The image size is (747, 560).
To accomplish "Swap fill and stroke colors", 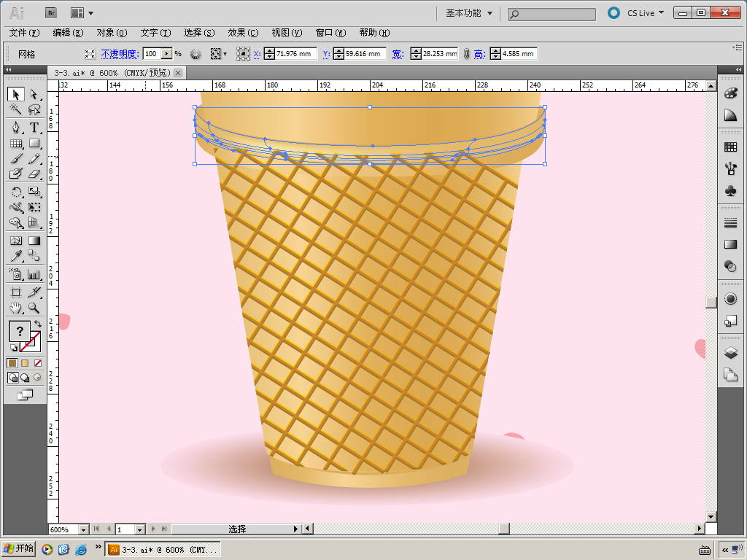I will coord(38,324).
